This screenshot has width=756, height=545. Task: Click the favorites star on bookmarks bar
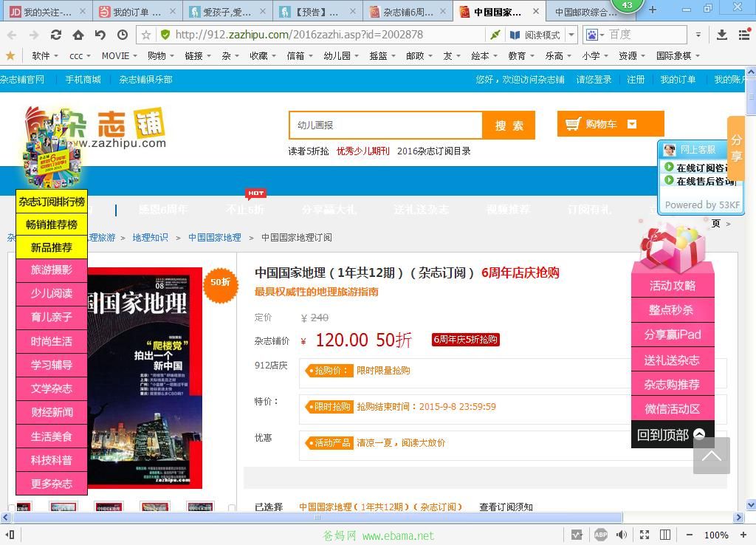(x=10, y=56)
